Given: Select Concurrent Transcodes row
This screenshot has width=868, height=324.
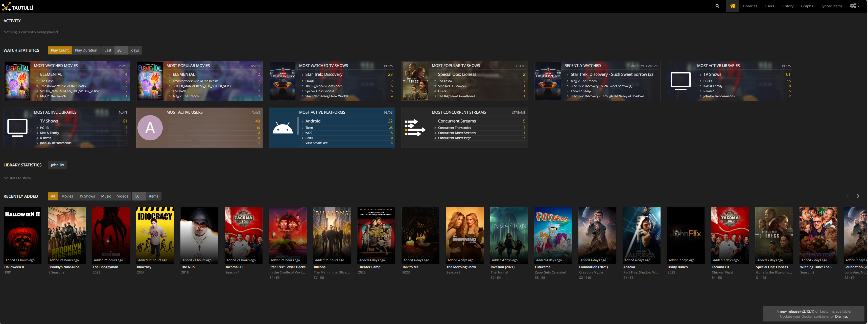Looking at the screenshot, I should coord(480,128).
